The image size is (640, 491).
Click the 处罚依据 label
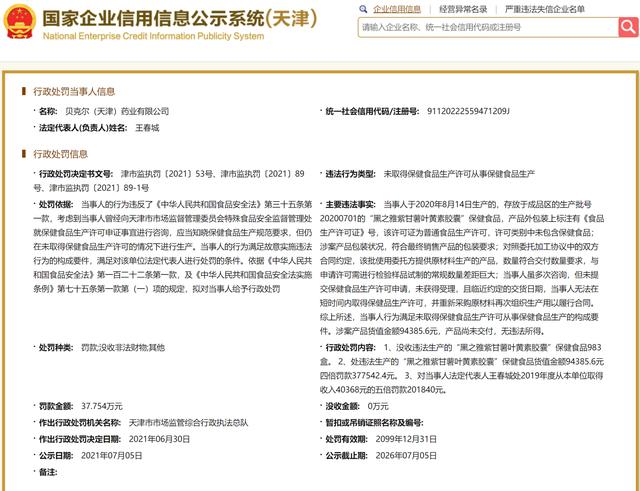click(x=56, y=204)
